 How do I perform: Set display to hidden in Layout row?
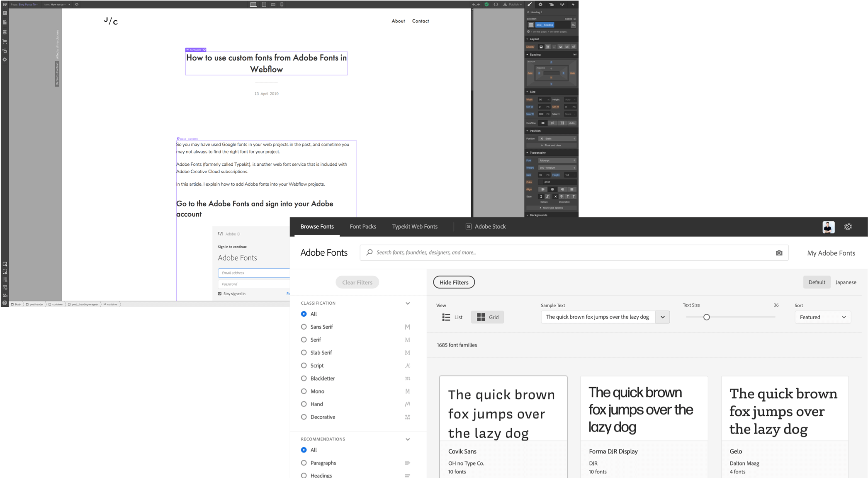point(574,47)
